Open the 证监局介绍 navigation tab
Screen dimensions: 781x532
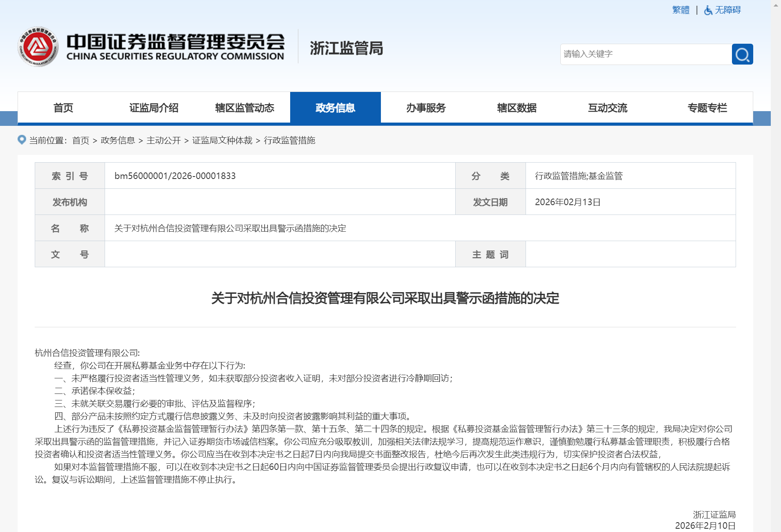tap(154, 108)
